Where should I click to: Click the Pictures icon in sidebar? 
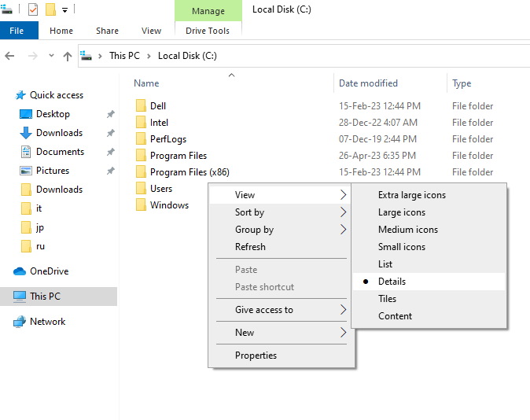click(26, 171)
